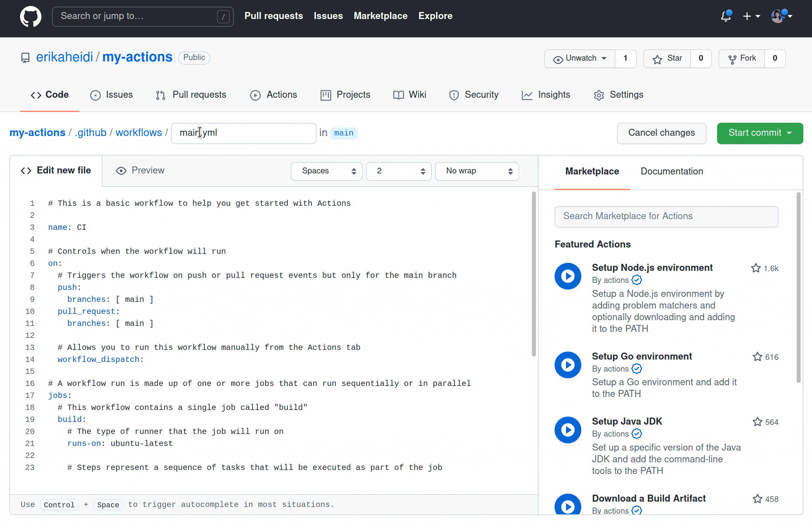
Task: Click Search Marketplace for Actions field
Action: click(667, 216)
